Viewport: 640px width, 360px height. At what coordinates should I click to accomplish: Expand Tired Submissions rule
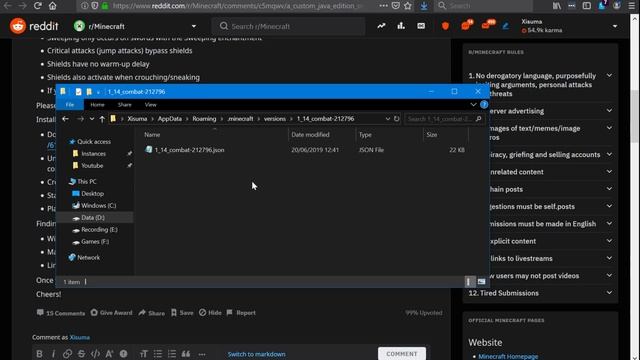point(609,293)
